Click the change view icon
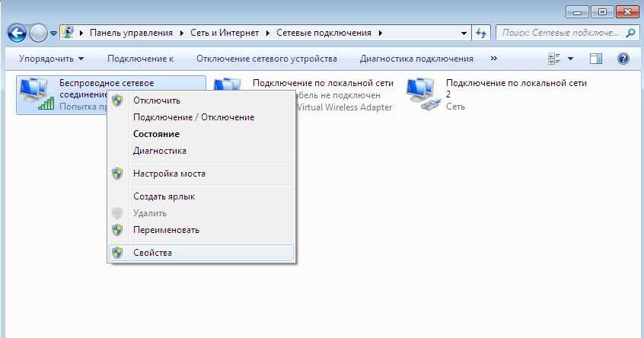The width and height of the screenshot is (644, 338). (x=554, y=59)
